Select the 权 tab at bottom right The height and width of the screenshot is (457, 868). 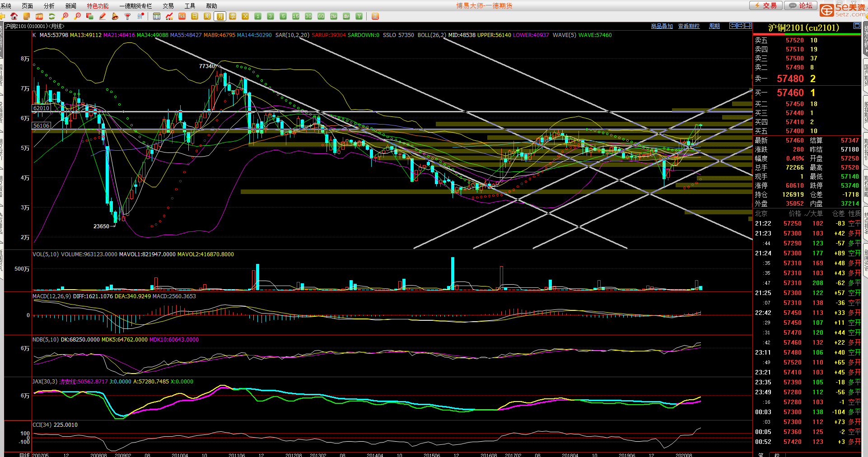tap(777, 454)
